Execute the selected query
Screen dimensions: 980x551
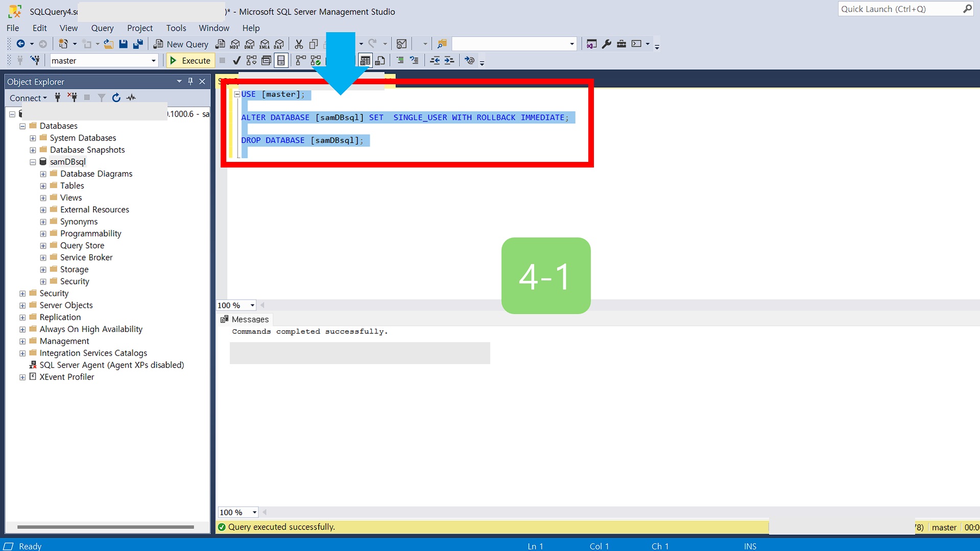pos(190,61)
